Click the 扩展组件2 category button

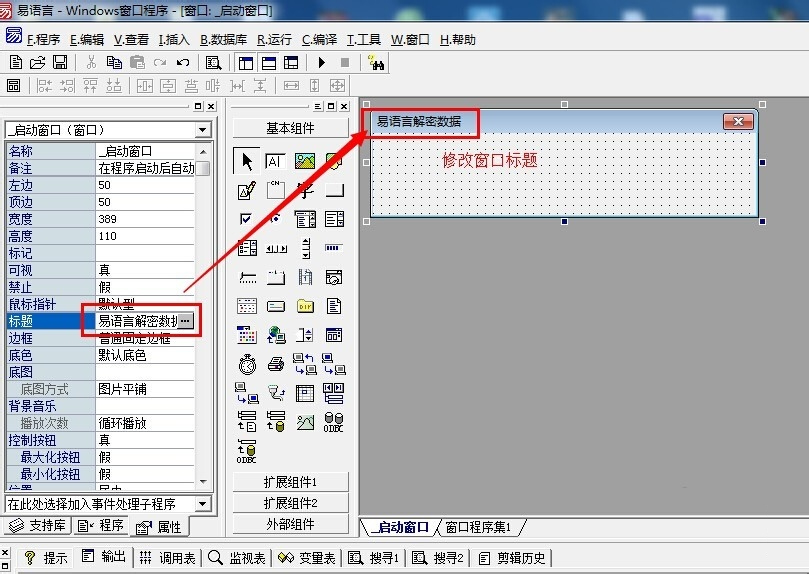point(290,503)
